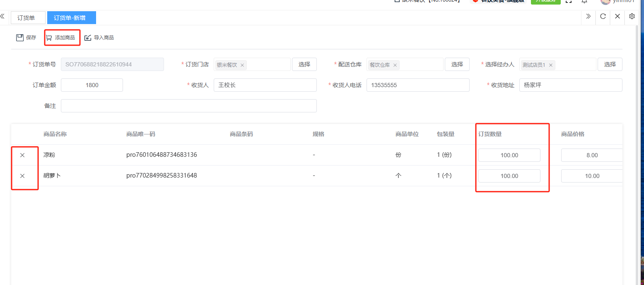The width and height of the screenshot is (644, 285).
Task: Click the Save (保存) icon
Action: click(x=20, y=38)
